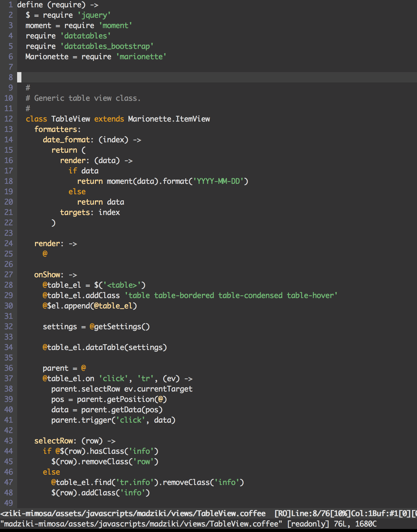Click 'parent.trigger' on line 41
417x532 pixels.
pyautogui.click(x=81, y=420)
